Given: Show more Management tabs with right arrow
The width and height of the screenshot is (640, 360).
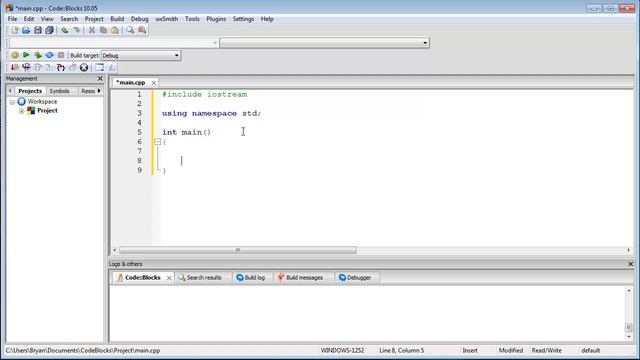Looking at the screenshot, I should tap(99, 91).
